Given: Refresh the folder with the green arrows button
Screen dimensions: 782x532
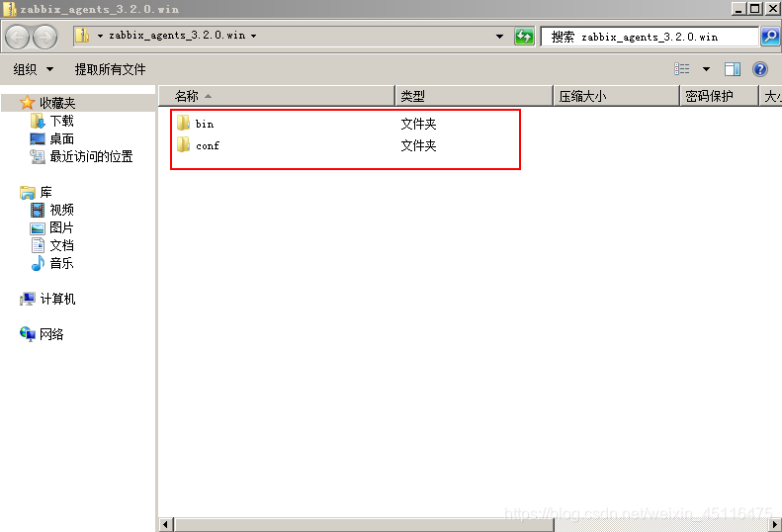Looking at the screenshot, I should [x=524, y=37].
